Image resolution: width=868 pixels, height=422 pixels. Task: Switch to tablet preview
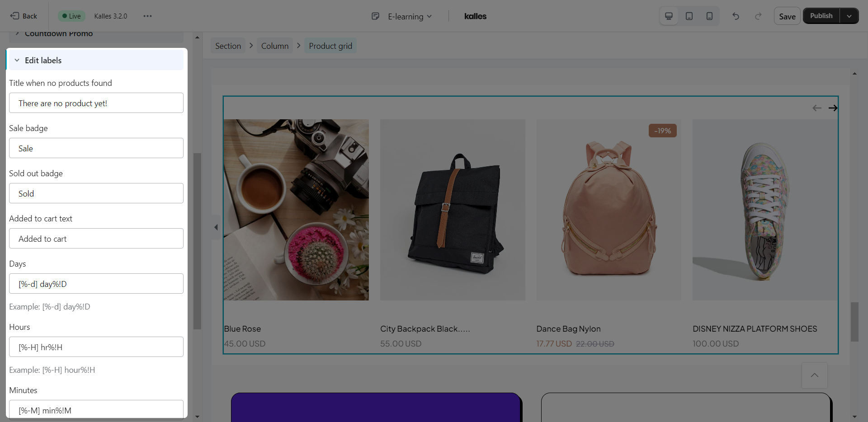689,16
